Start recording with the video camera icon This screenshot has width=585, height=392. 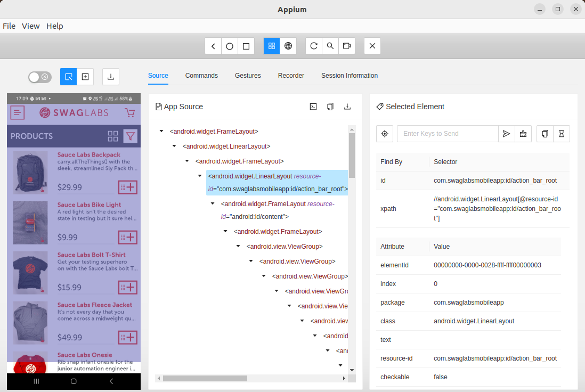pos(347,46)
